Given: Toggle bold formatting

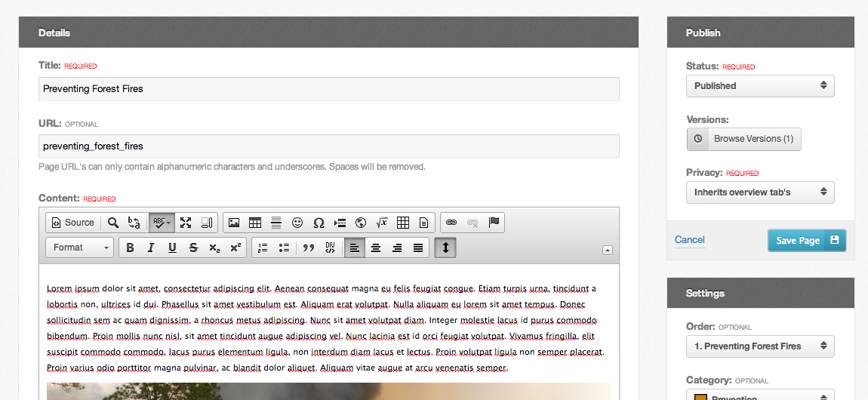Looking at the screenshot, I should pyautogui.click(x=130, y=248).
